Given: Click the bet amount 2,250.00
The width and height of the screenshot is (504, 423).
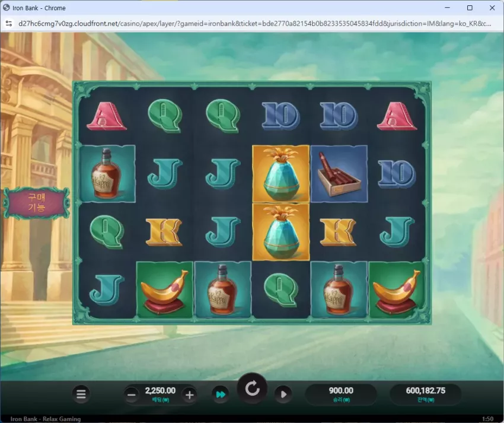Looking at the screenshot, I should (x=160, y=390).
